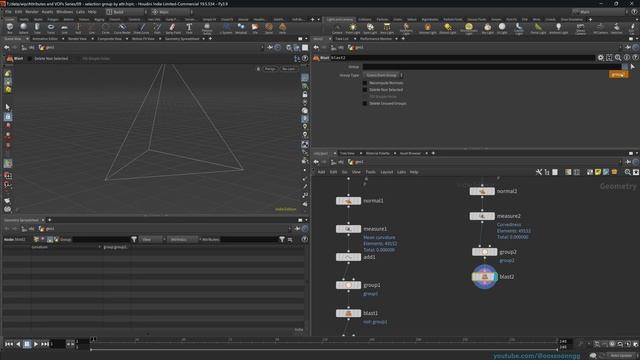Image resolution: width=640 pixels, height=360 pixels.
Task: Toggle pin on the scene view pane
Action: tap(270, 47)
